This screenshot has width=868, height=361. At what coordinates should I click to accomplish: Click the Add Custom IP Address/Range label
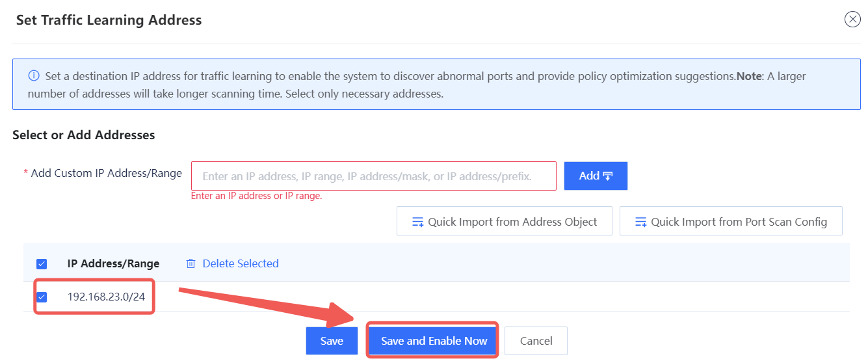click(107, 174)
